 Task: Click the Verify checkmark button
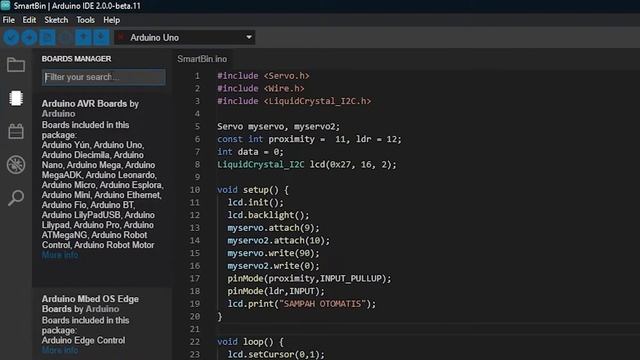[x=11, y=38]
